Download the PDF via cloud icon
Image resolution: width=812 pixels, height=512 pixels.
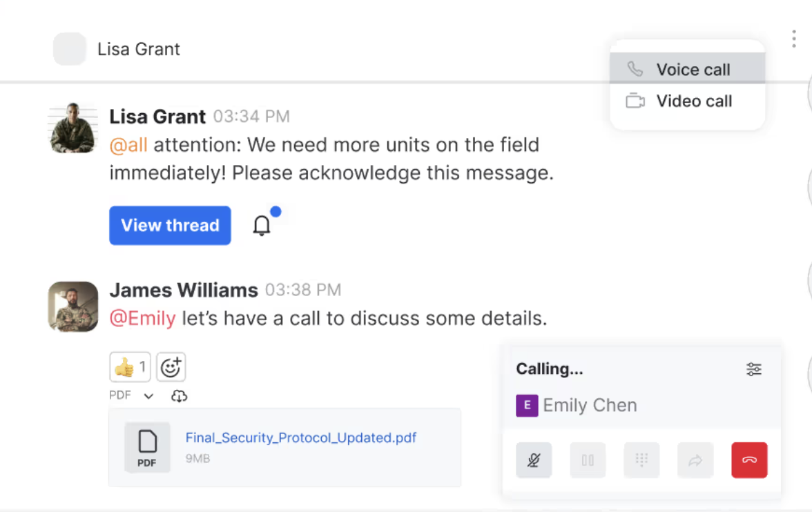[179, 396]
